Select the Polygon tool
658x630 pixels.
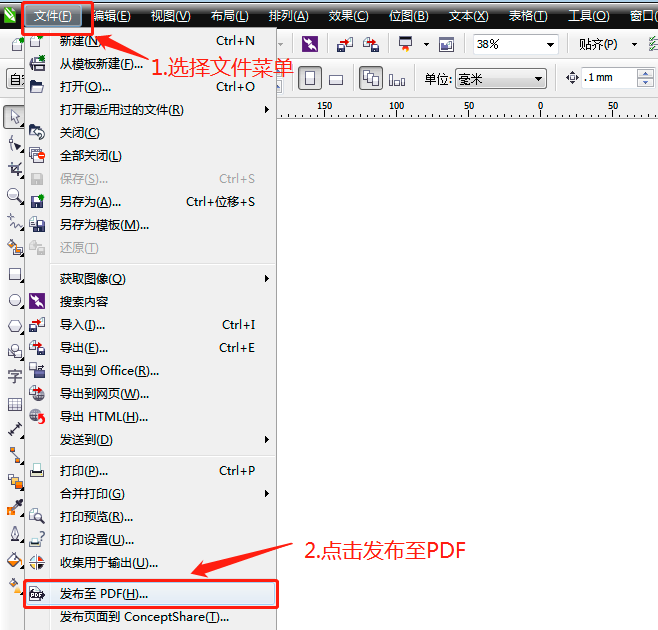point(15,326)
